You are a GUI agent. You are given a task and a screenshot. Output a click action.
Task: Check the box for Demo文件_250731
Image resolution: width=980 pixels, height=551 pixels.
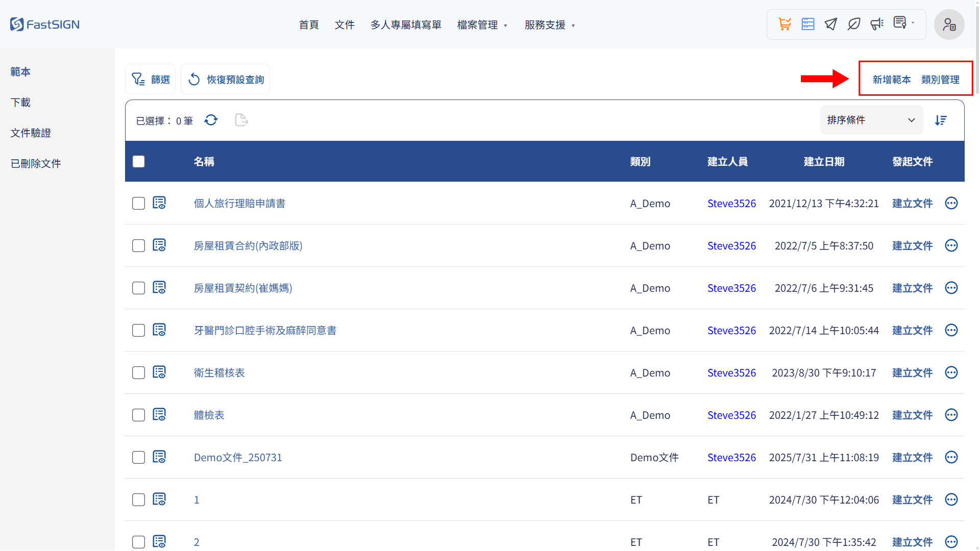point(138,457)
